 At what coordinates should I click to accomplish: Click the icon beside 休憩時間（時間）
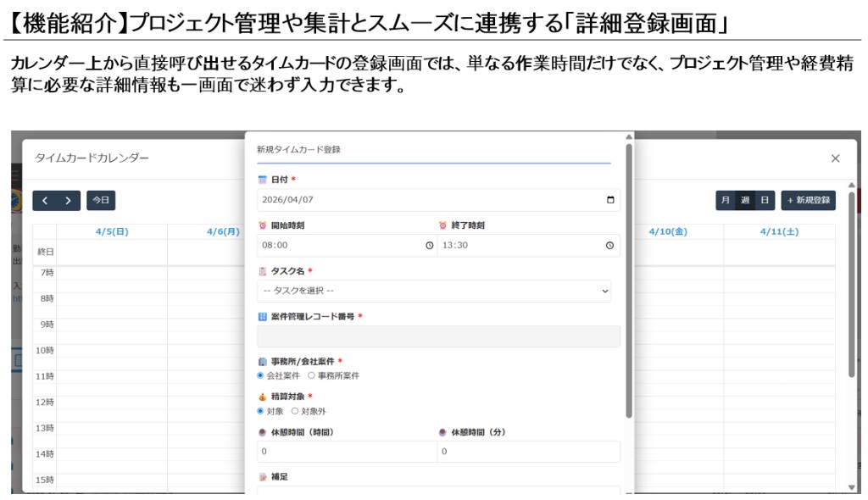[263, 432]
